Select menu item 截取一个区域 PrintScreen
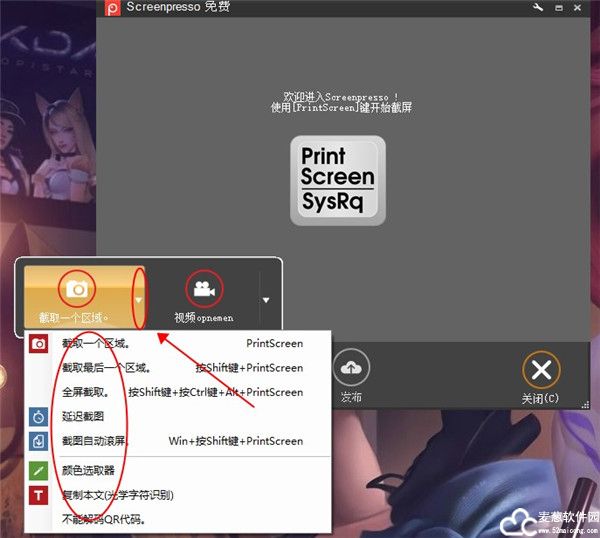600x538 pixels. (x=178, y=343)
